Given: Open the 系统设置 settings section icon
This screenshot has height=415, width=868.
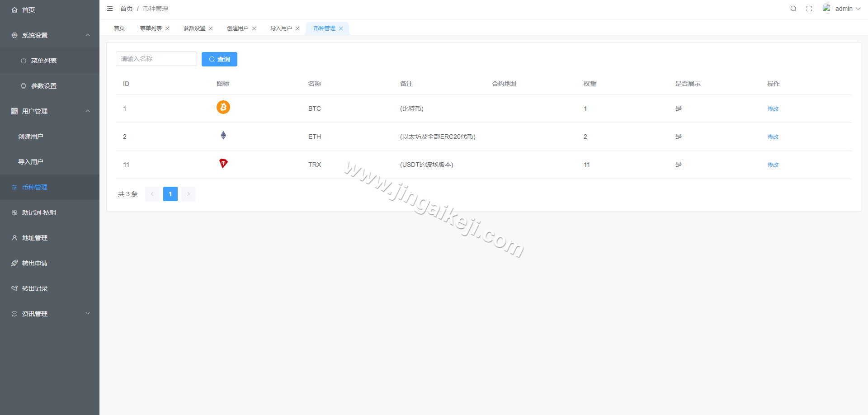Looking at the screenshot, I should coord(14,35).
